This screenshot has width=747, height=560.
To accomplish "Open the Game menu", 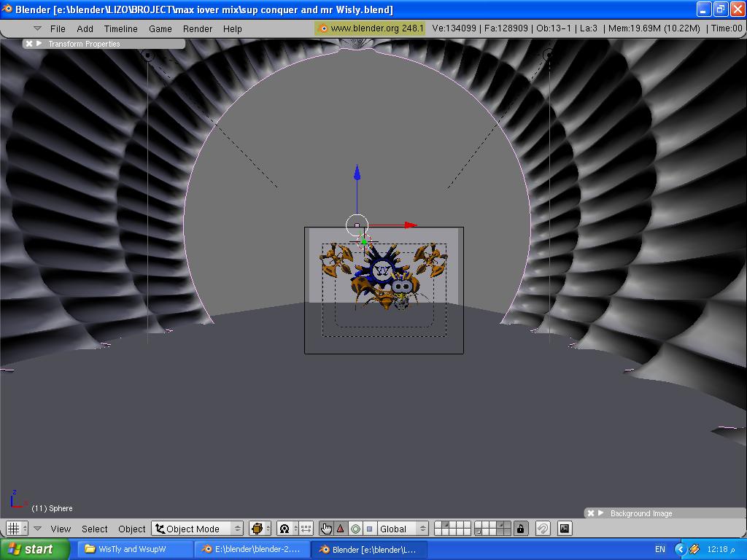I will pyautogui.click(x=160, y=28).
